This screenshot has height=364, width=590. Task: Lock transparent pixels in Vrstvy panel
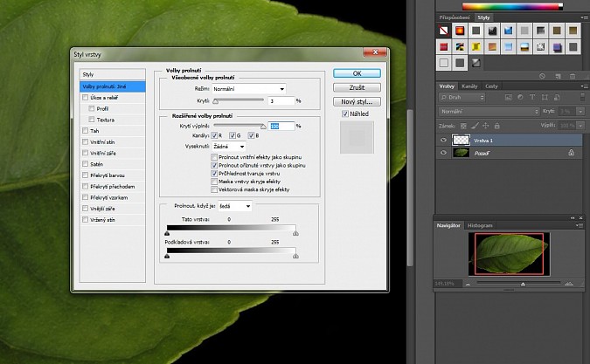[463, 126]
